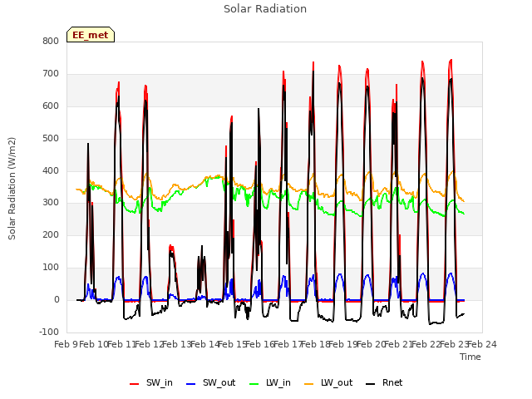Toggle the LW_out legend label
This screenshot has height=399, width=532.
coord(337,382)
